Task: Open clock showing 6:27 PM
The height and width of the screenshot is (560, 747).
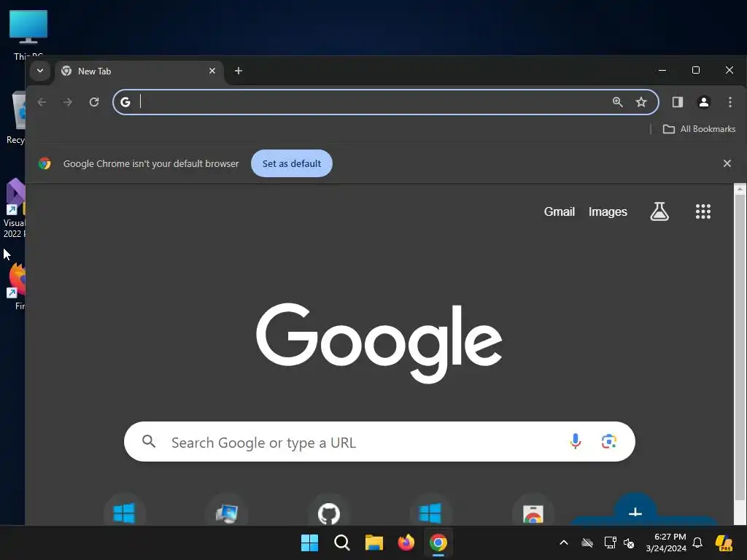Action: tap(665, 542)
